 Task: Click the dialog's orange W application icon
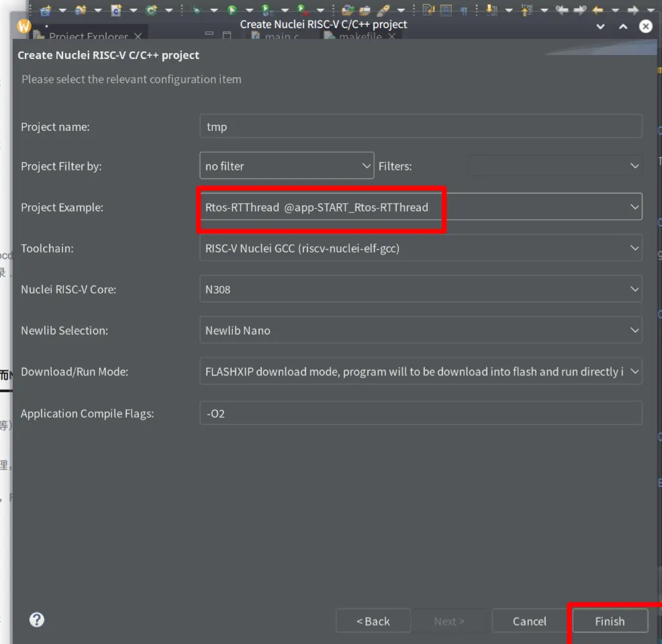(24, 26)
